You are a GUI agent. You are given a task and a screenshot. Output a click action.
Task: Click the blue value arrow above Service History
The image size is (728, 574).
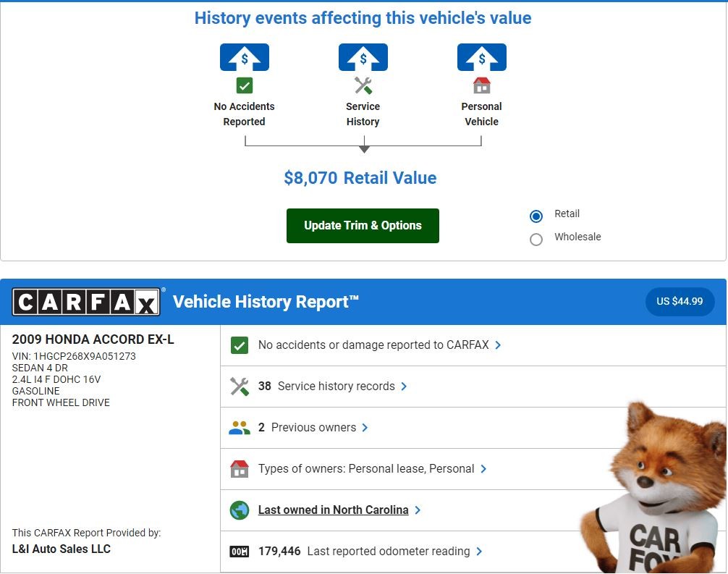click(x=363, y=57)
